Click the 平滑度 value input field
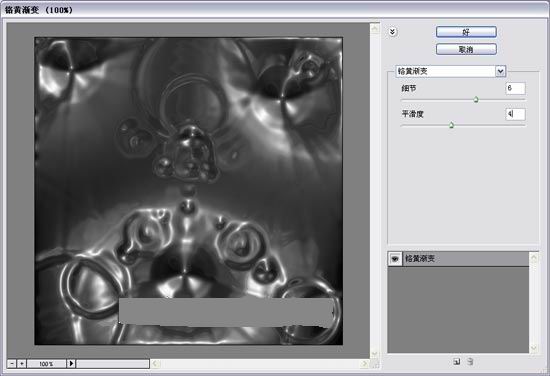Screen dimensions: 550x376 point(515,114)
